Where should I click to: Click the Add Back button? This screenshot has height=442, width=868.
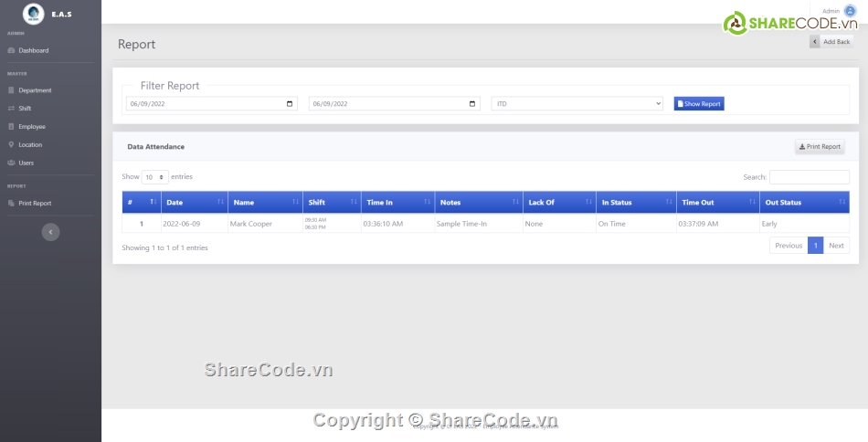coord(831,42)
